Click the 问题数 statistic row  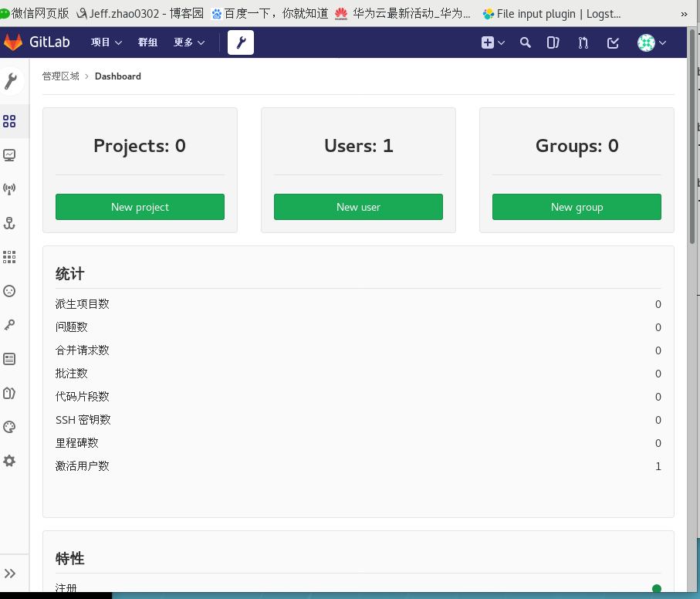coord(358,327)
